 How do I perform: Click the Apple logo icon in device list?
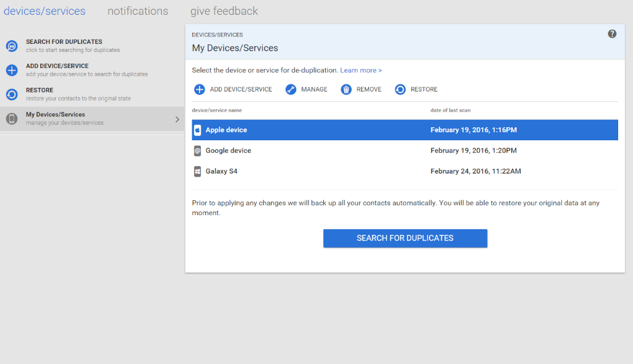(x=197, y=130)
